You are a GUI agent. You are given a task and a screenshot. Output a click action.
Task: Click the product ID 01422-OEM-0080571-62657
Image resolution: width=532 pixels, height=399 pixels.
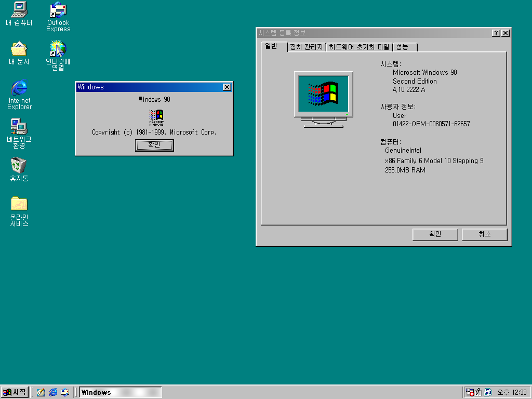point(431,124)
